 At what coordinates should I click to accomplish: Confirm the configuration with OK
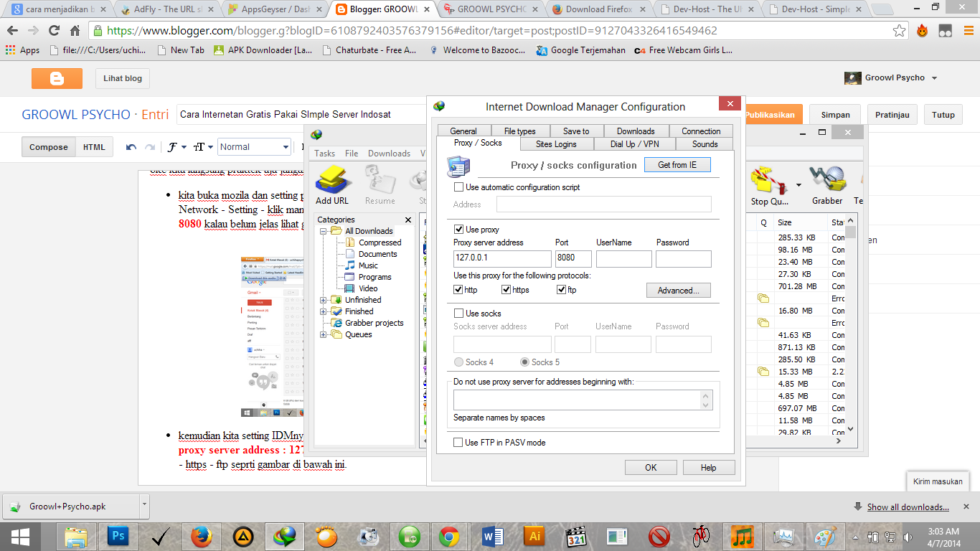[x=651, y=468]
